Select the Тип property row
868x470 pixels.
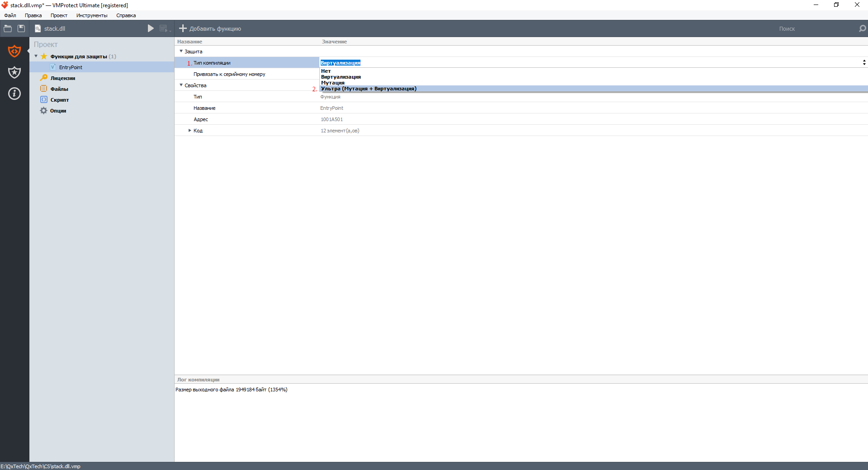pos(521,96)
